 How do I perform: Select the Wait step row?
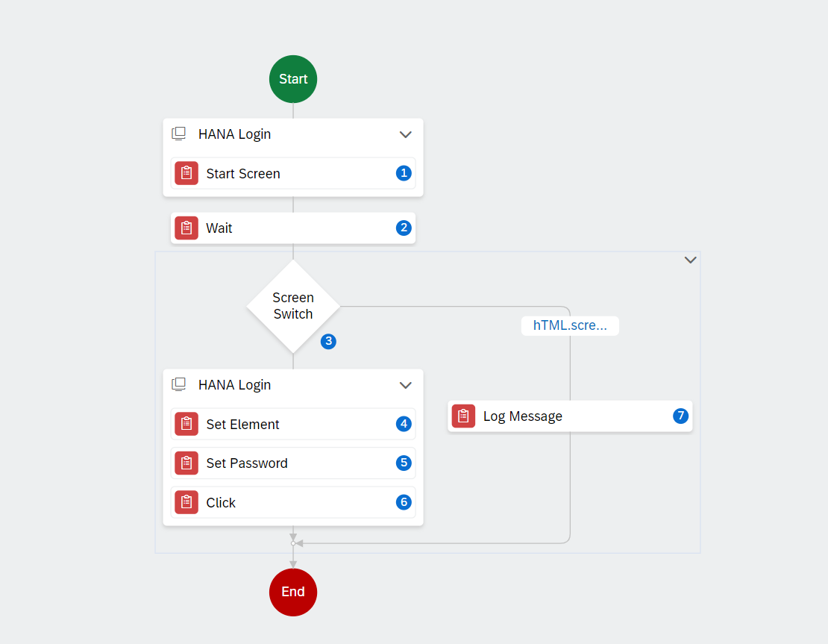tap(293, 228)
